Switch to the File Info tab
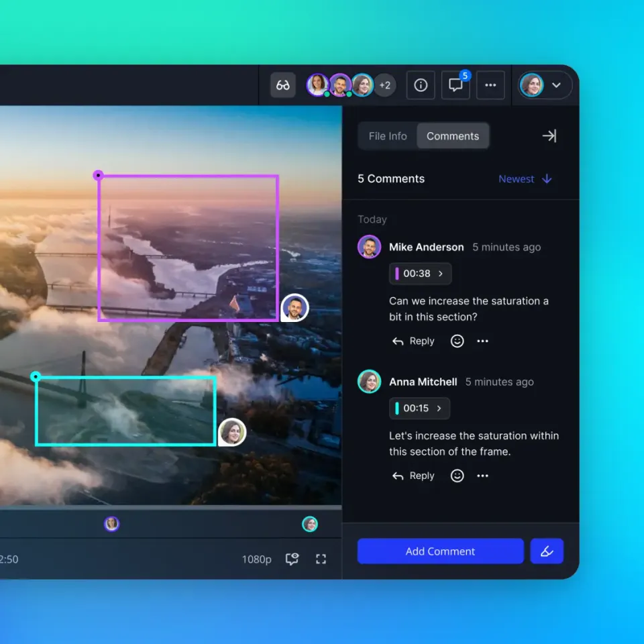The height and width of the screenshot is (644, 644). (388, 136)
